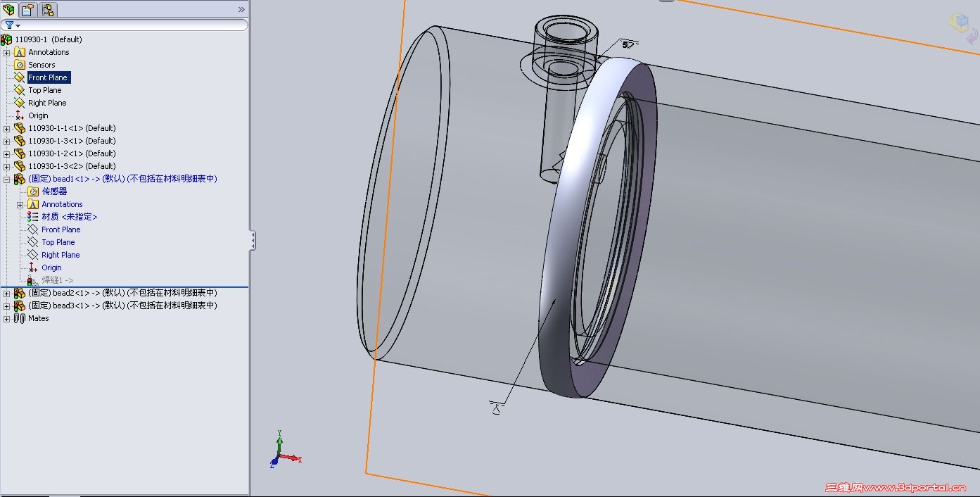Expand the Mates folder
The height and width of the screenshot is (497, 980).
pyautogui.click(x=7, y=319)
